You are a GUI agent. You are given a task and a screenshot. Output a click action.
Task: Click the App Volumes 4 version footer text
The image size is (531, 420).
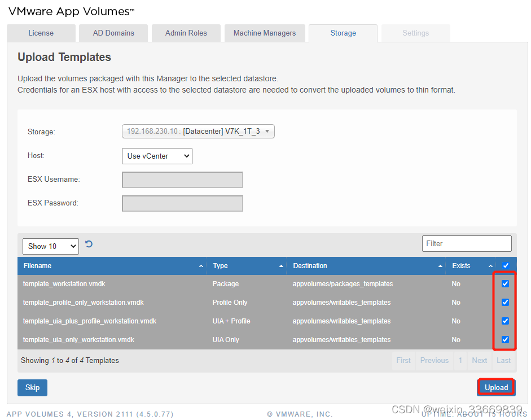coord(90,414)
